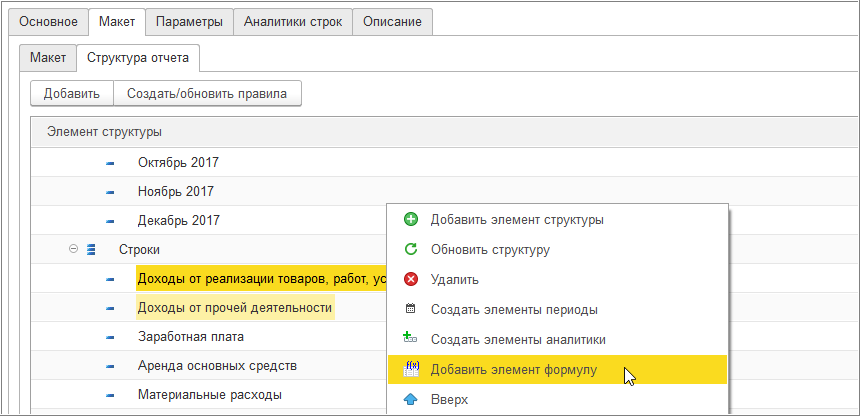Click the green refresh structure icon
The height and width of the screenshot is (416, 860).
tap(410, 250)
